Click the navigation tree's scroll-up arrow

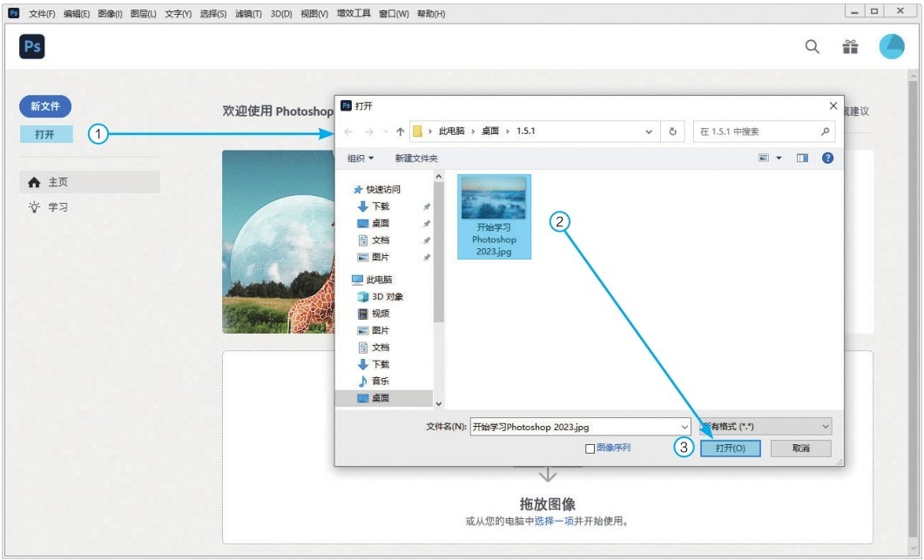click(x=438, y=176)
